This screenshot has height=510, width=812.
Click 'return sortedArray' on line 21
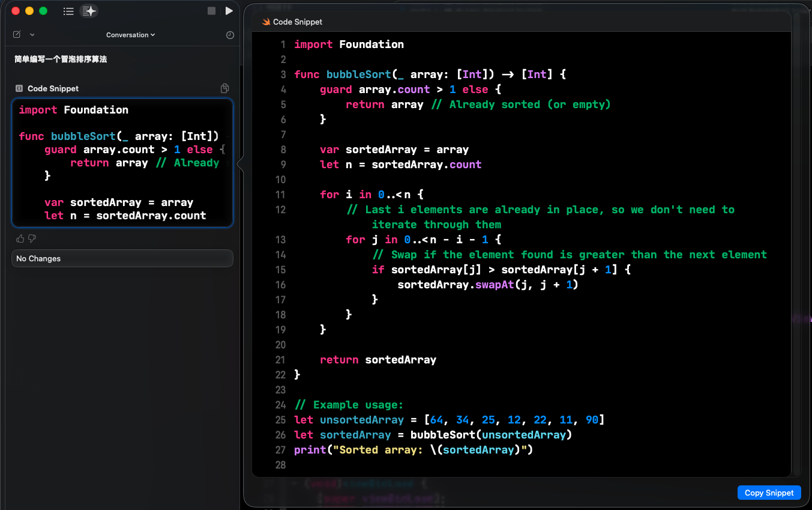click(x=378, y=360)
